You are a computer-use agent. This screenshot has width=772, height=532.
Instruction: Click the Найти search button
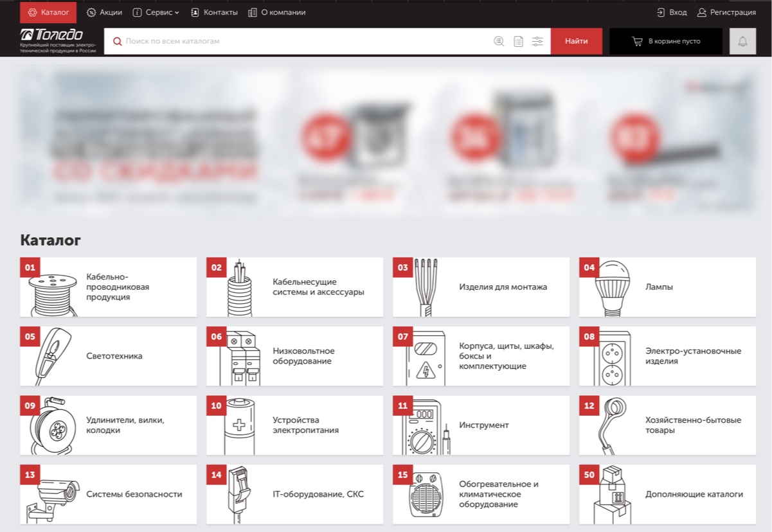[576, 41]
